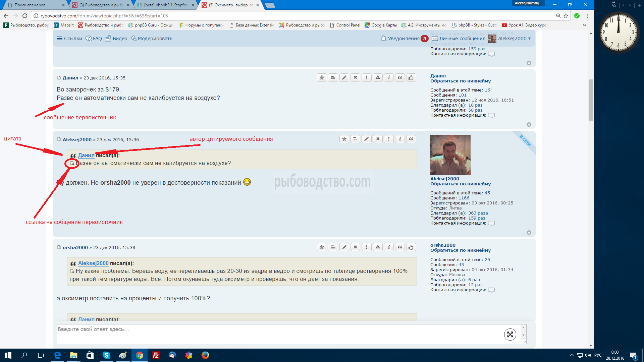Open orsha2000's profile from post author

(75, 247)
